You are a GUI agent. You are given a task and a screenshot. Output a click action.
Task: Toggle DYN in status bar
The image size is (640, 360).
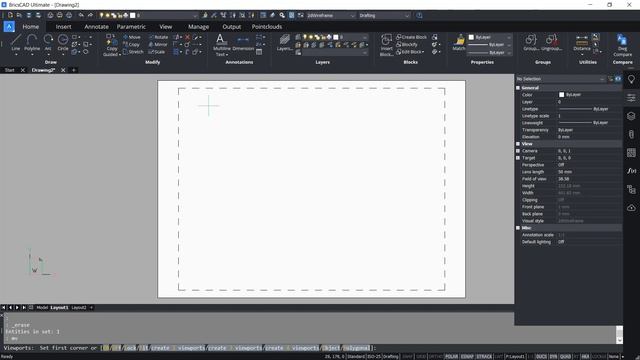tap(553, 357)
